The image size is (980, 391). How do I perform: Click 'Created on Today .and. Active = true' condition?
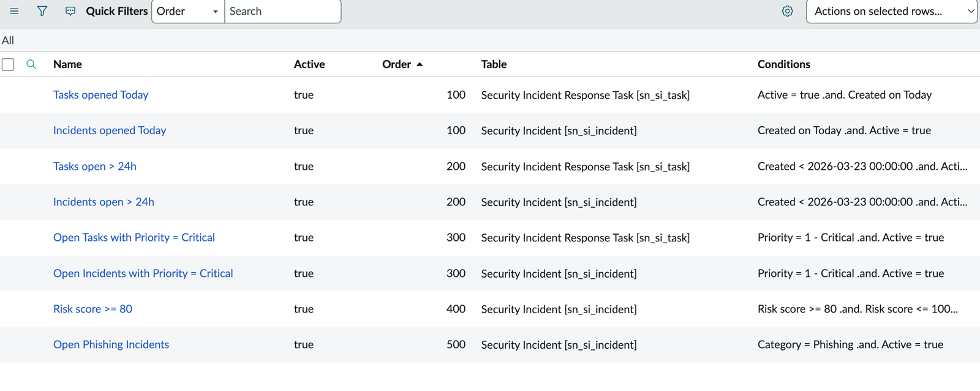pos(844,131)
